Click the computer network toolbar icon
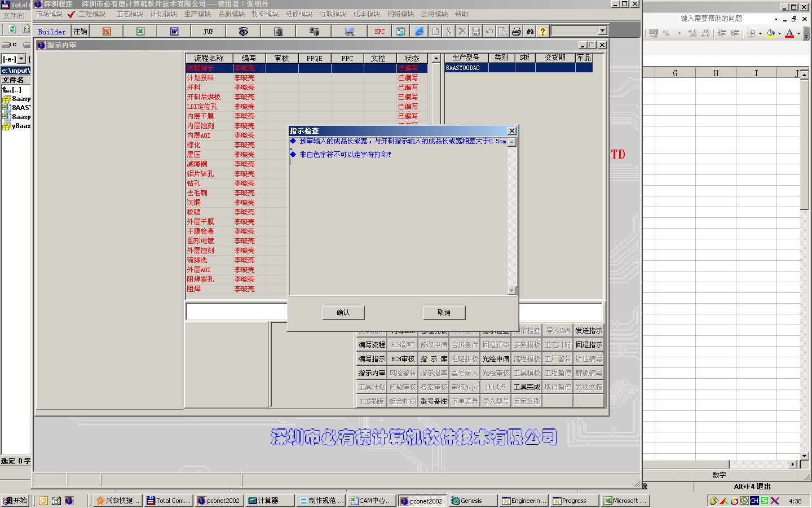Image resolution: width=812 pixels, height=508 pixels. click(349, 32)
